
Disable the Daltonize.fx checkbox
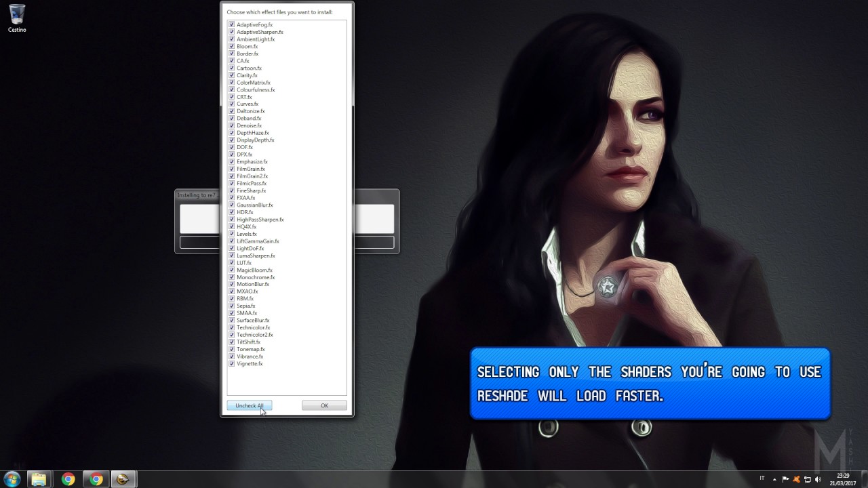[x=231, y=111]
